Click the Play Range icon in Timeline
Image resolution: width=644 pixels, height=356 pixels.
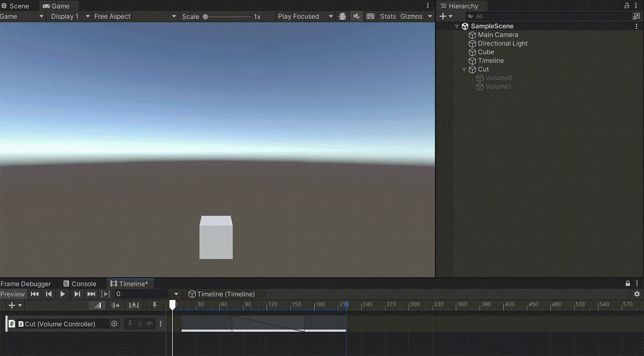(105, 294)
